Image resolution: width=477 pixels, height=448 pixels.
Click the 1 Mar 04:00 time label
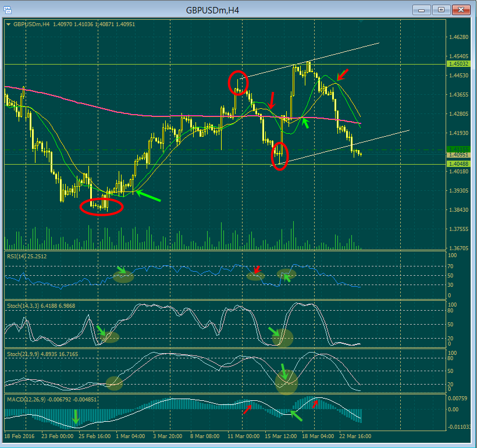click(x=130, y=436)
